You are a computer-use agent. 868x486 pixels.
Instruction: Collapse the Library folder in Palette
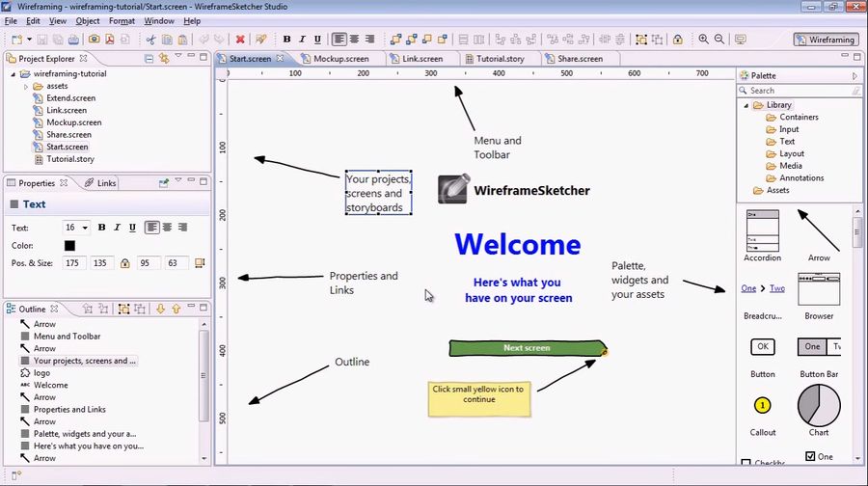click(x=746, y=105)
